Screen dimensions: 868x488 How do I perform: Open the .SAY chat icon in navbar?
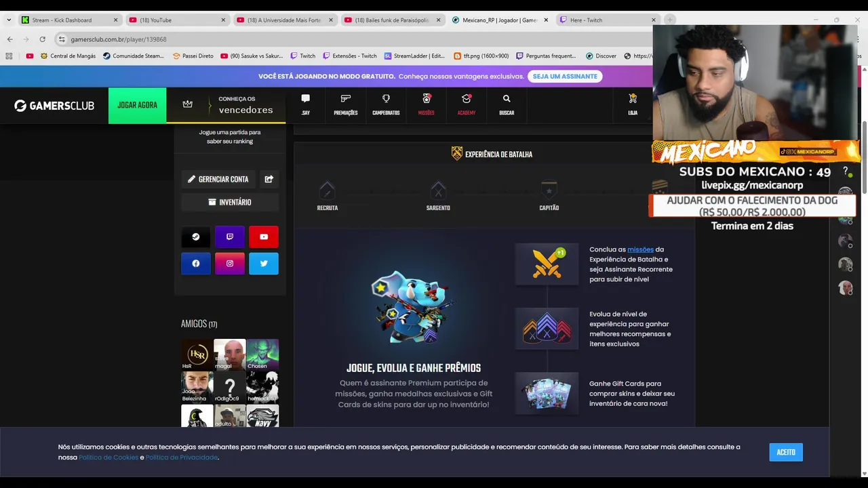tap(306, 105)
